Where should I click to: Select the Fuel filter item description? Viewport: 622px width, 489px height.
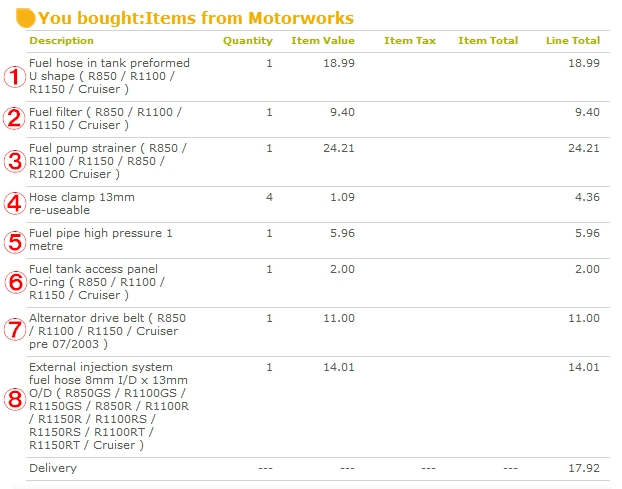[x=105, y=118]
